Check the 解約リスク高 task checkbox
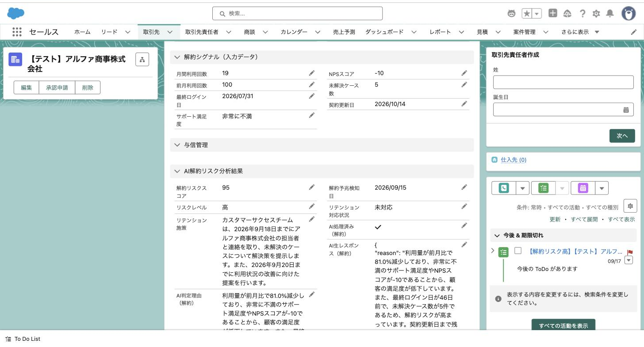Image resolution: width=644 pixels, height=347 pixels. [x=518, y=251]
